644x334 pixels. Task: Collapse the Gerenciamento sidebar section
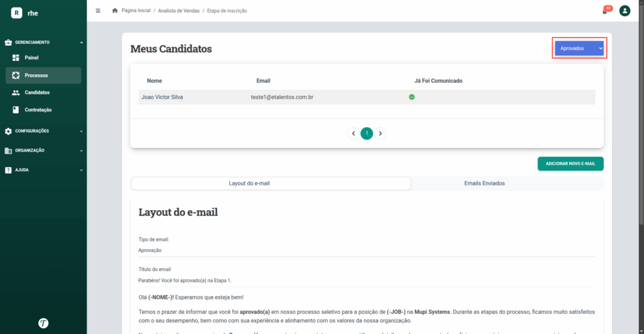(43, 42)
